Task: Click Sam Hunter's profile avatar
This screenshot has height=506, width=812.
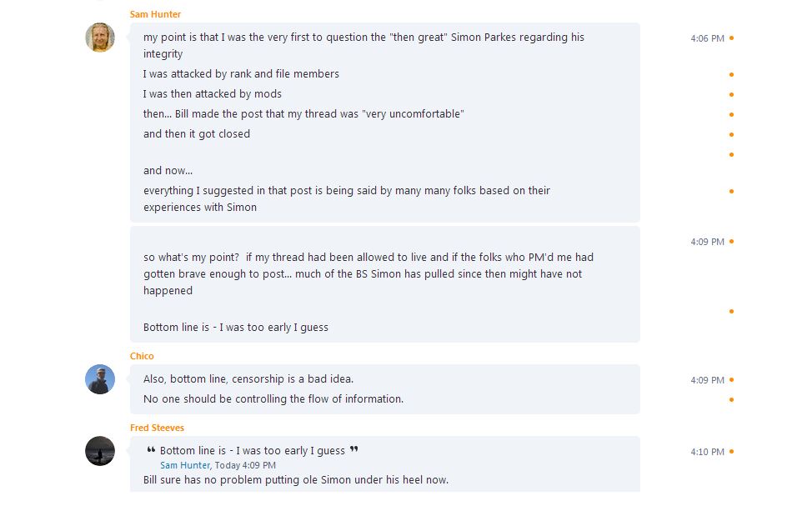Action: pyautogui.click(x=100, y=38)
